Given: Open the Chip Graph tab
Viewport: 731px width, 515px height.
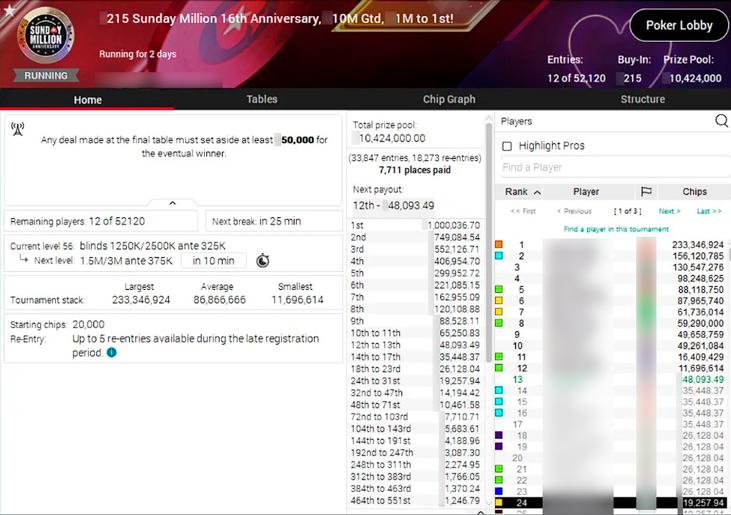Looking at the screenshot, I should (449, 99).
